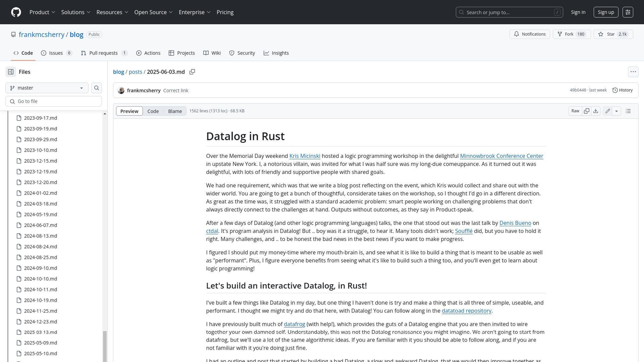Viewport: 644px width, 362px height.
Task: Click the search files magnifier icon
Action: tap(97, 88)
